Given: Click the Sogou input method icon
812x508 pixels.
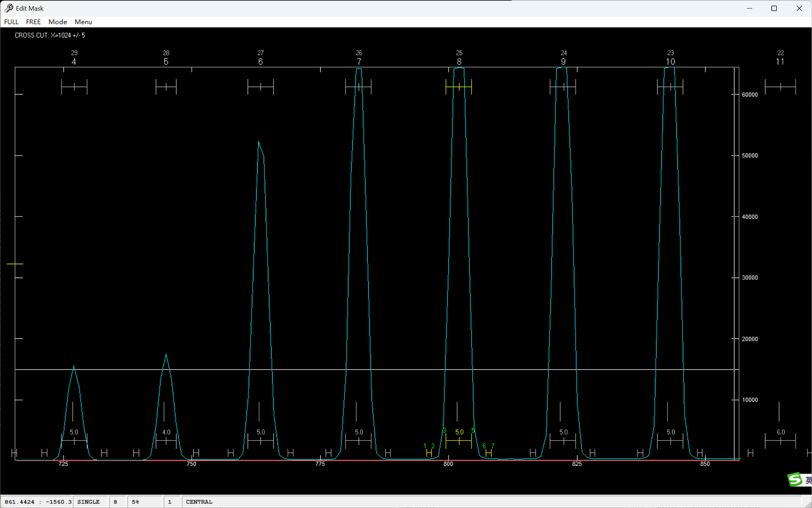Looking at the screenshot, I should (x=795, y=479).
